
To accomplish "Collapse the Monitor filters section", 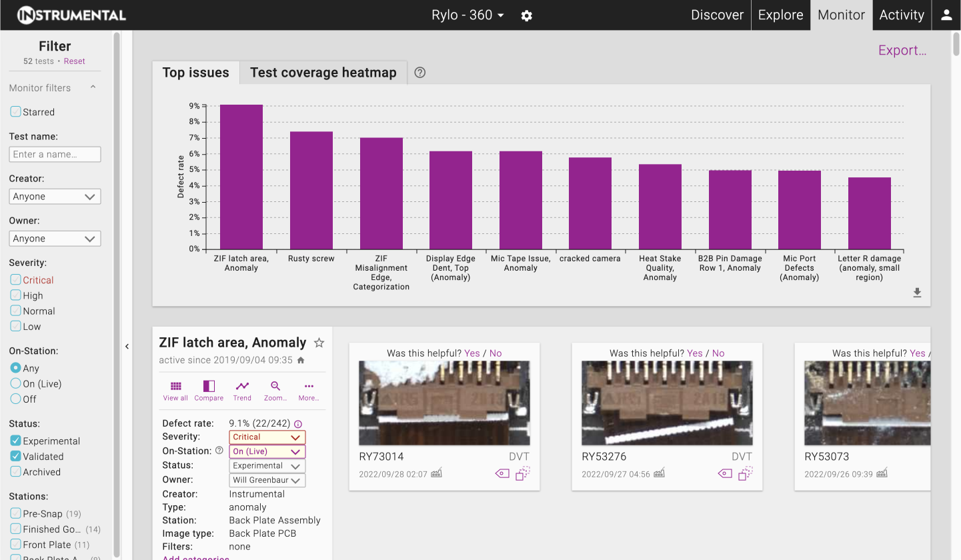I will click(93, 87).
